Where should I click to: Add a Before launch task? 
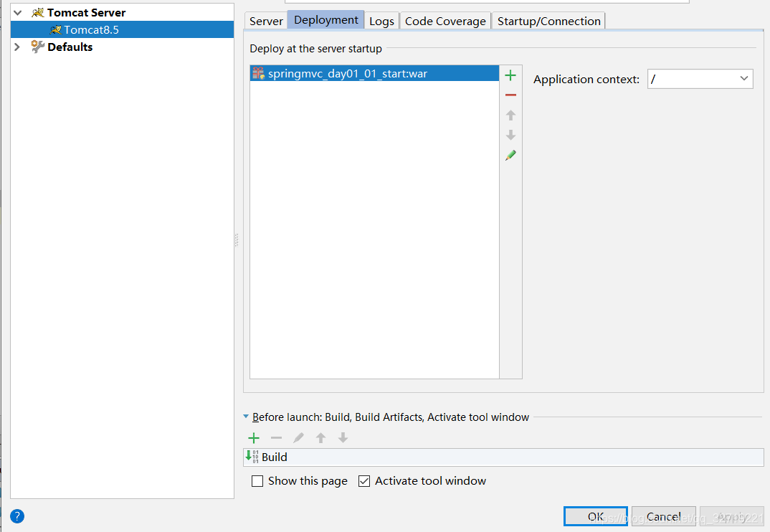[253, 437]
